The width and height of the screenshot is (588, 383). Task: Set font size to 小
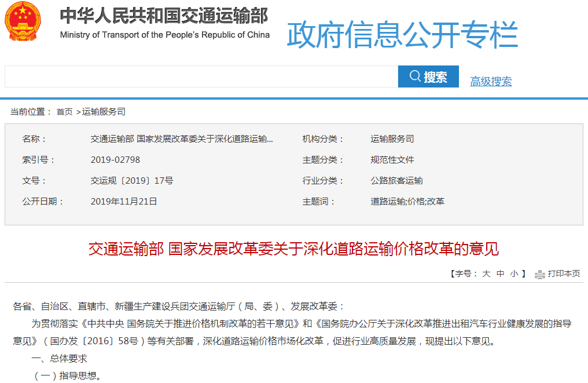click(514, 273)
